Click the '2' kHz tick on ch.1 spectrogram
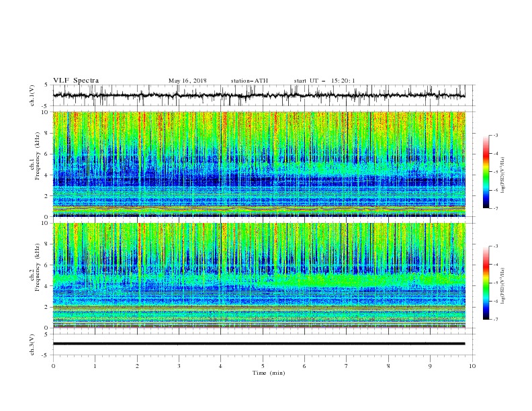 [x=47, y=196]
